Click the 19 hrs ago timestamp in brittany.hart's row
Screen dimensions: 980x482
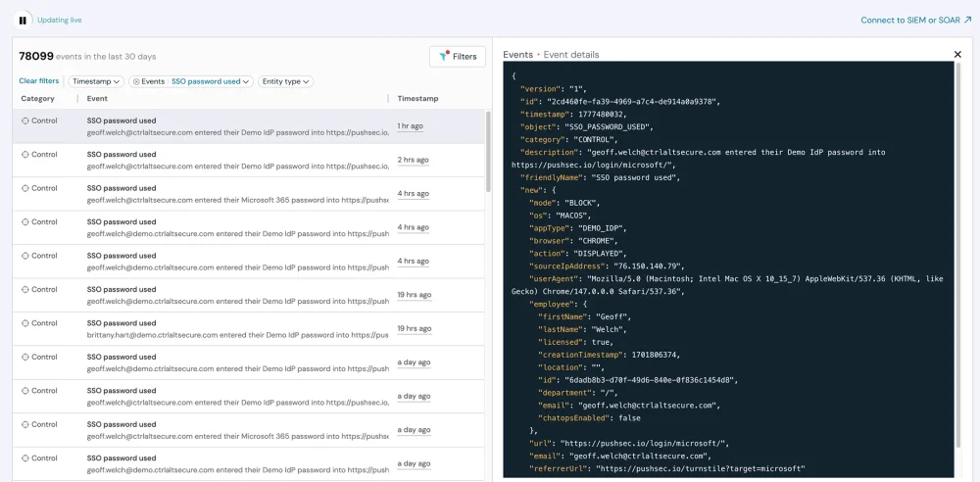pyautogui.click(x=415, y=329)
